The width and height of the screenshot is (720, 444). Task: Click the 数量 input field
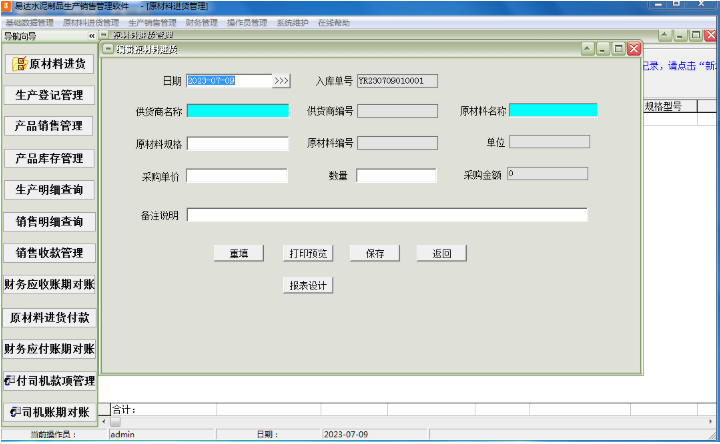coord(396,175)
